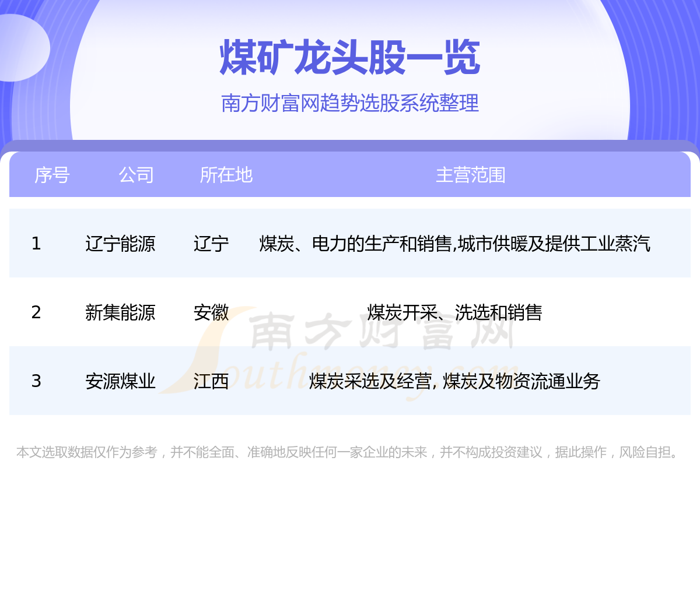The height and width of the screenshot is (612, 700).
Task: Click the subtitle 南方财富网趋势选股系统整理
Action: 350,103
